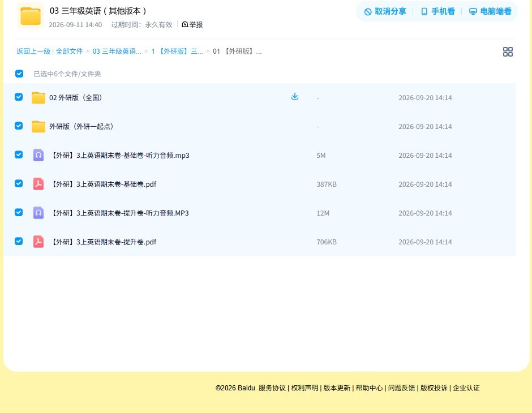Open 【外研】3上英语期末卷-基础卷-听力音频.mp3

(119, 155)
